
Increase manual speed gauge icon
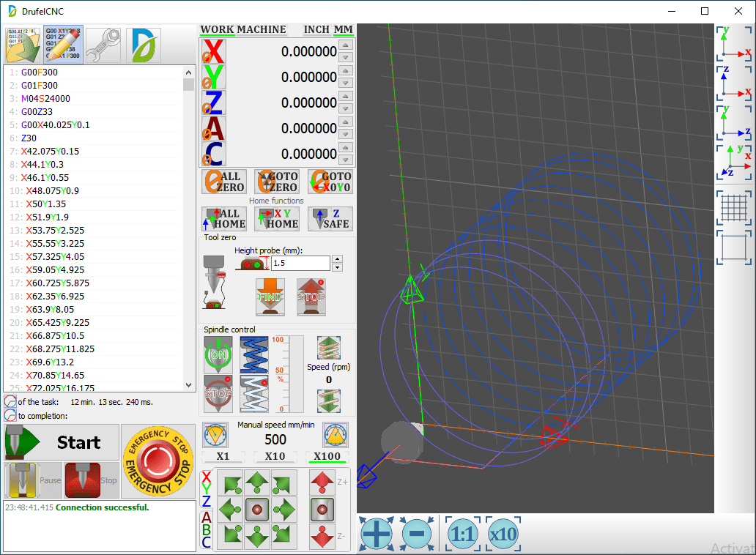pyautogui.click(x=336, y=435)
